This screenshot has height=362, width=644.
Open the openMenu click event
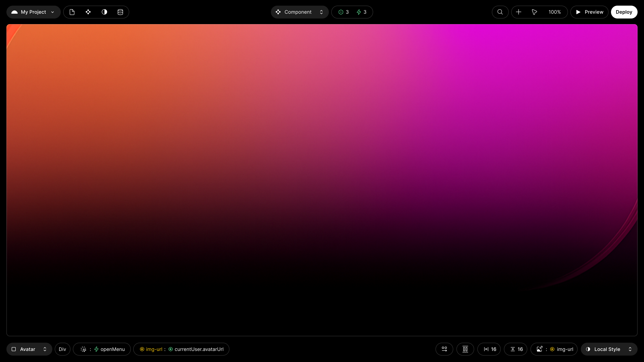point(102,349)
